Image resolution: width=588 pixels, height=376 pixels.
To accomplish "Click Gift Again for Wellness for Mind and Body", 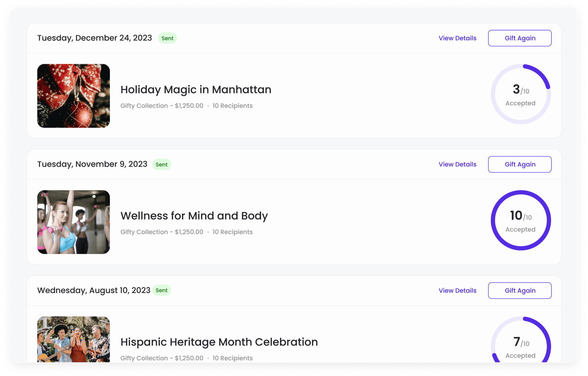I will tap(520, 164).
